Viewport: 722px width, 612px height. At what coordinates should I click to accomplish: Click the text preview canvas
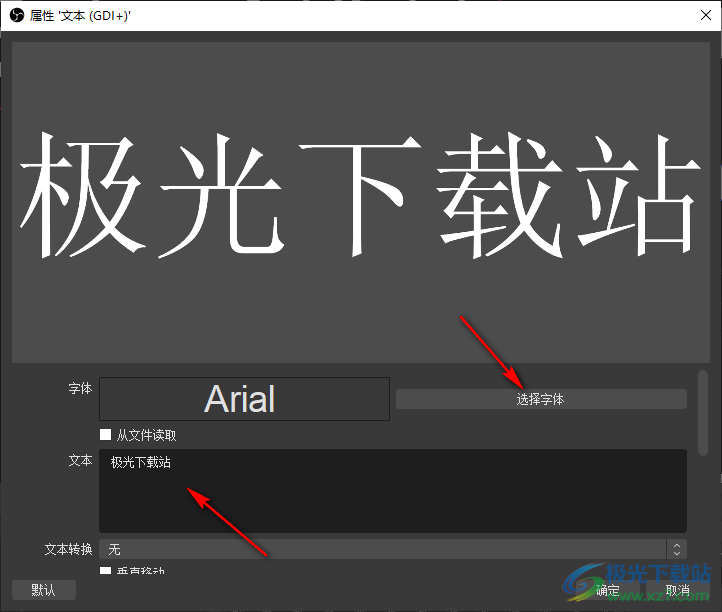[361, 202]
